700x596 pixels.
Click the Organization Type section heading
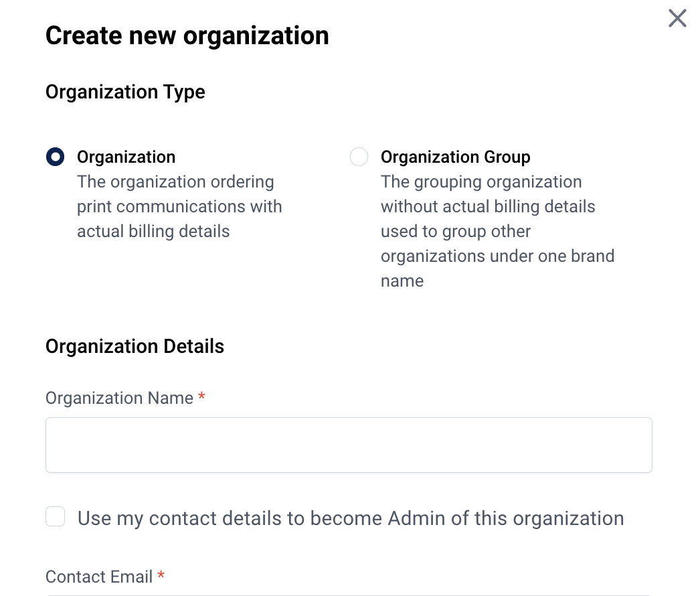click(125, 92)
